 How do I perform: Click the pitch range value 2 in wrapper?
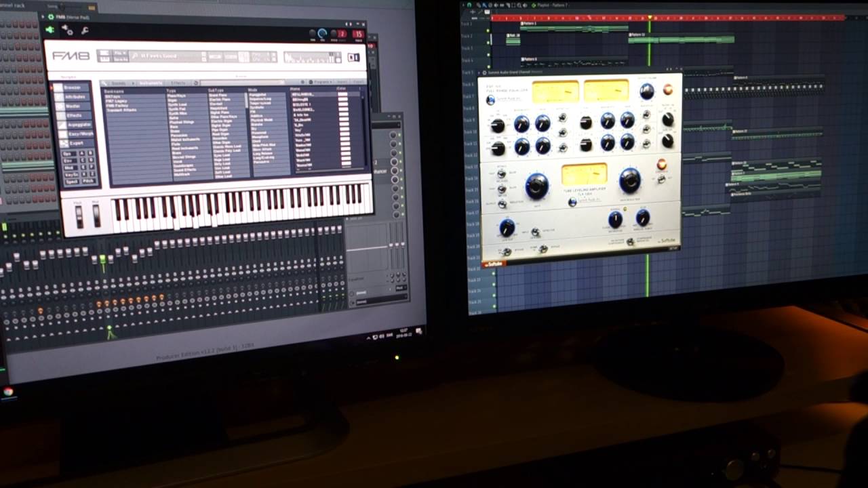point(342,34)
